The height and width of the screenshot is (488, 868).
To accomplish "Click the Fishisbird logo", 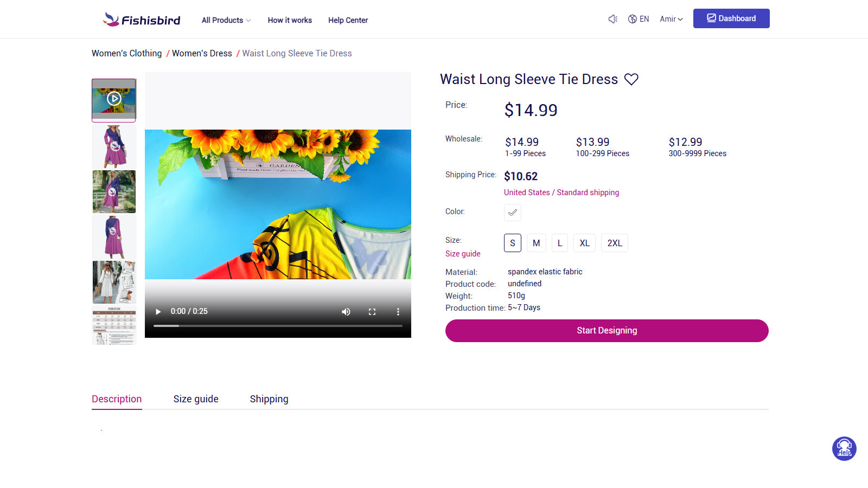I will coord(142,20).
